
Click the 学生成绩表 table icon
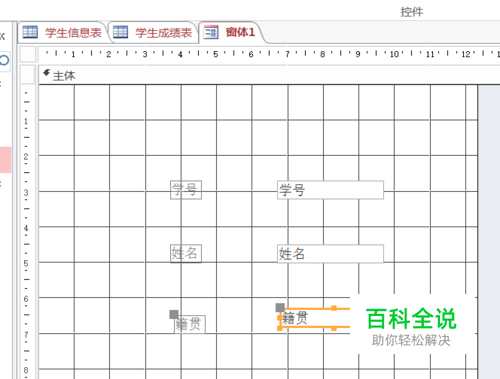click(x=120, y=32)
